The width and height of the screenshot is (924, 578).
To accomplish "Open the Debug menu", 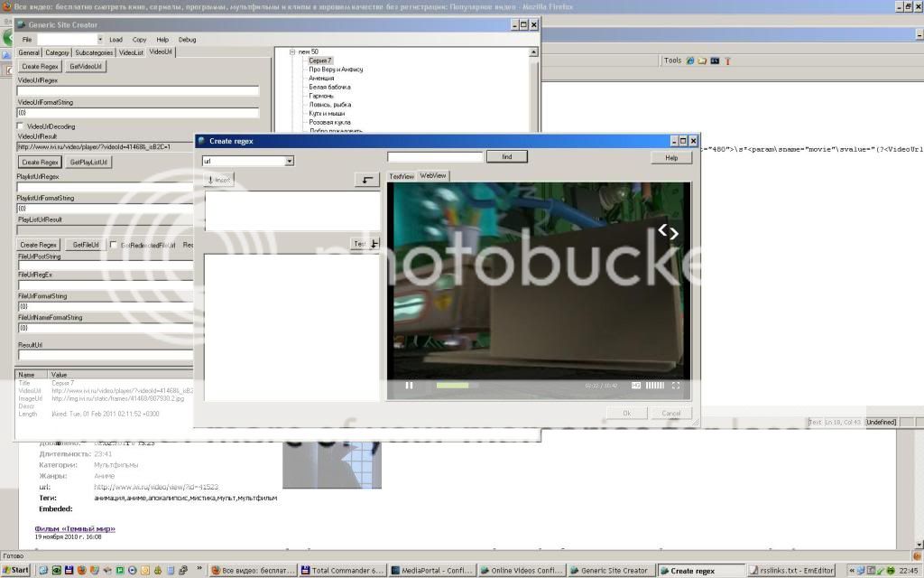I will click(187, 40).
